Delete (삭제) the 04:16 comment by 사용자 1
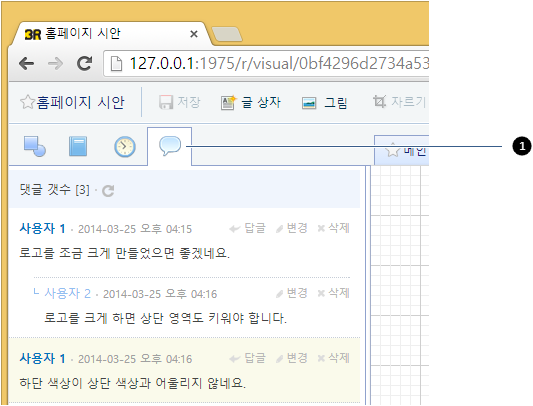 coord(333,358)
